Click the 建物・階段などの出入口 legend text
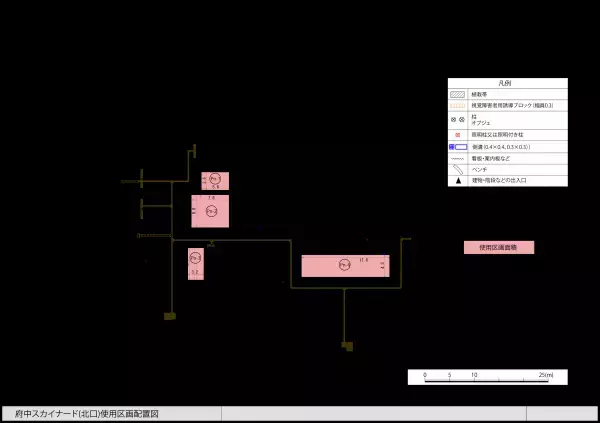 (x=499, y=181)
